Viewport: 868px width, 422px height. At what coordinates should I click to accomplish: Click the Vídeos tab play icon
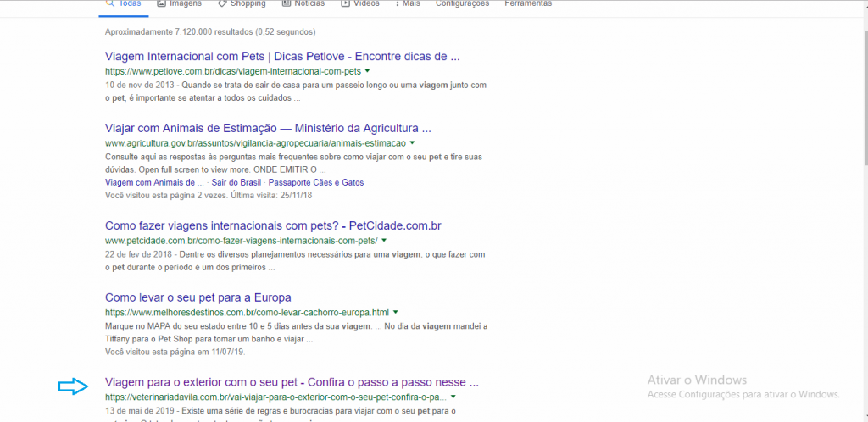click(345, 3)
